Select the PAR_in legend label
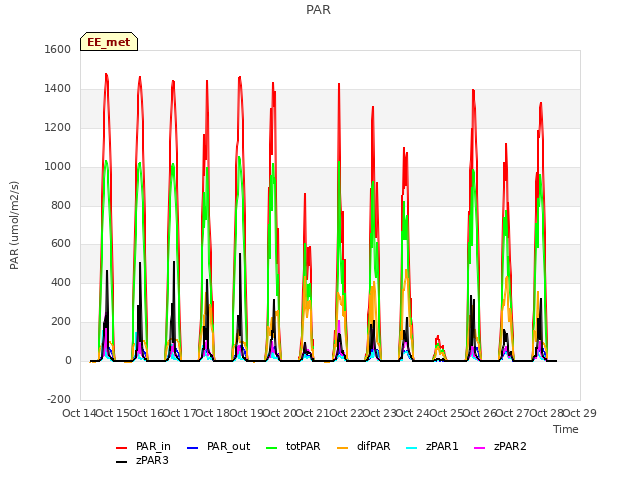The image size is (640, 480). point(153,447)
